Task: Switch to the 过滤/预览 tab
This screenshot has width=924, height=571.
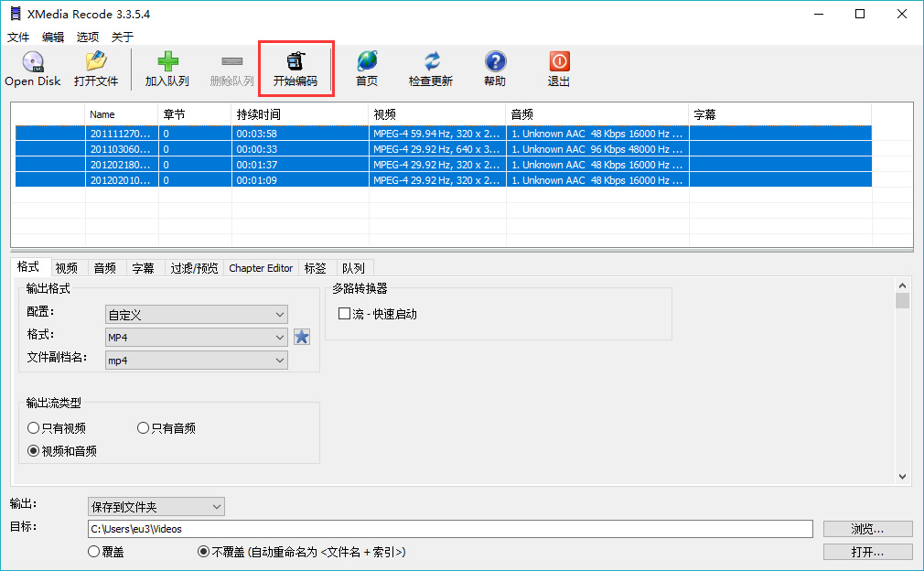Action: point(194,268)
